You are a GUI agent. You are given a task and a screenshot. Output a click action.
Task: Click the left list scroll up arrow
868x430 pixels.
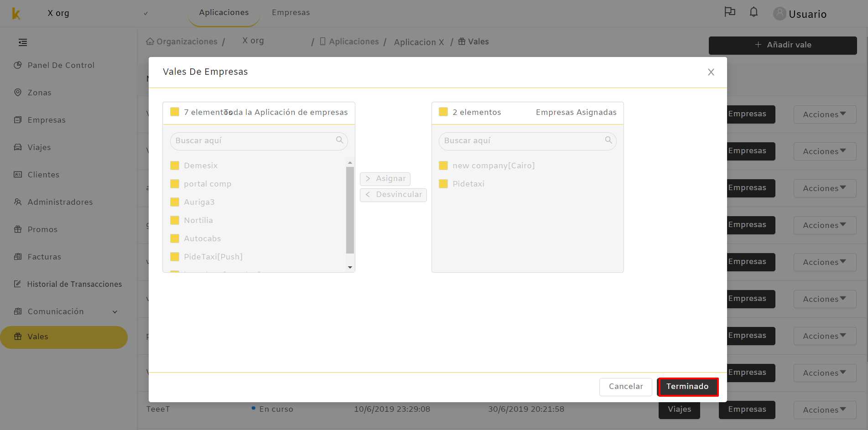350,163
